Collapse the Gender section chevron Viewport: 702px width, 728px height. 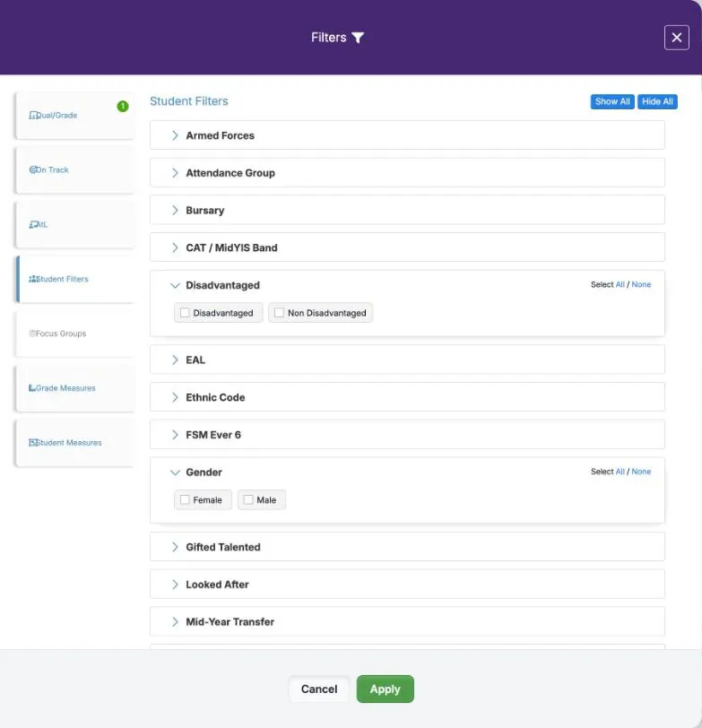[x=175, y=472]
